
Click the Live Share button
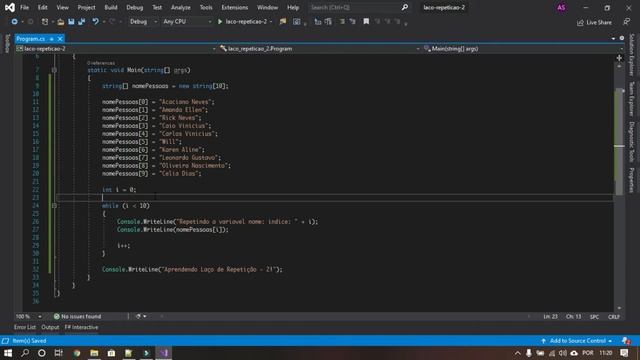[x=594, y=22]
